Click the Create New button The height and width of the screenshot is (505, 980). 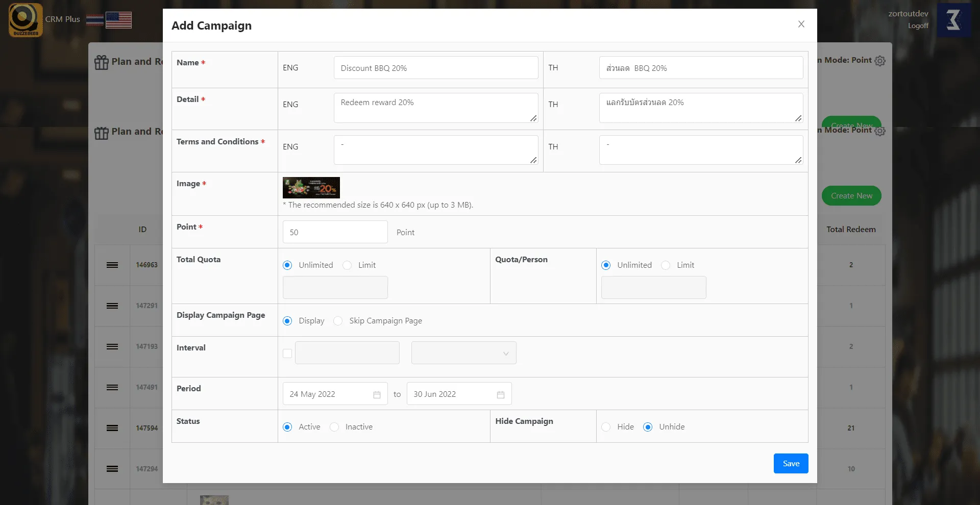[x=851, y=195]
